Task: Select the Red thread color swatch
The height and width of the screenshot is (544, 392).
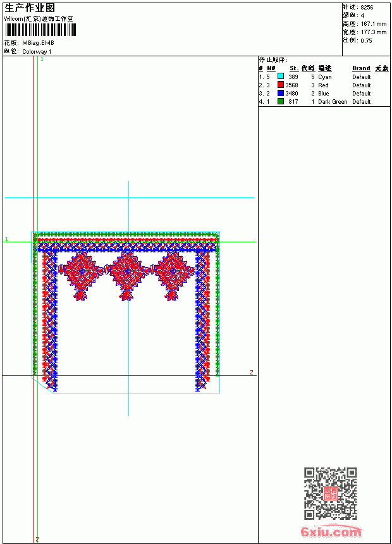Action: coord(281,85)
